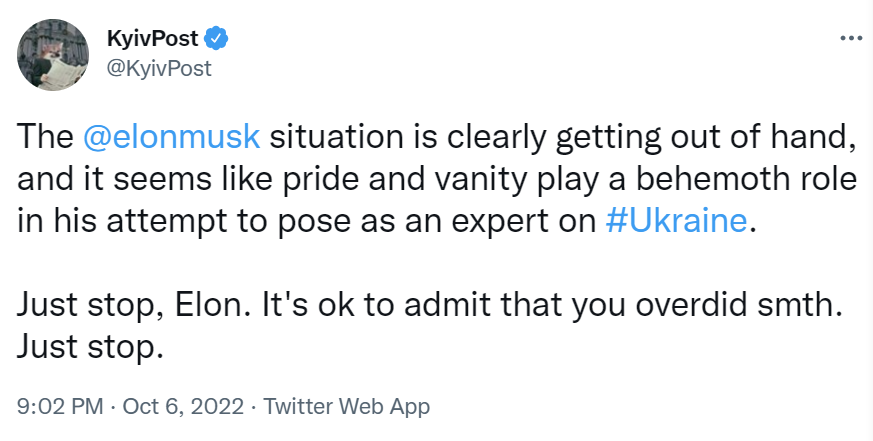Click the KyivPost display name
This screenshot has height=441, width=873.
[152, 39]
